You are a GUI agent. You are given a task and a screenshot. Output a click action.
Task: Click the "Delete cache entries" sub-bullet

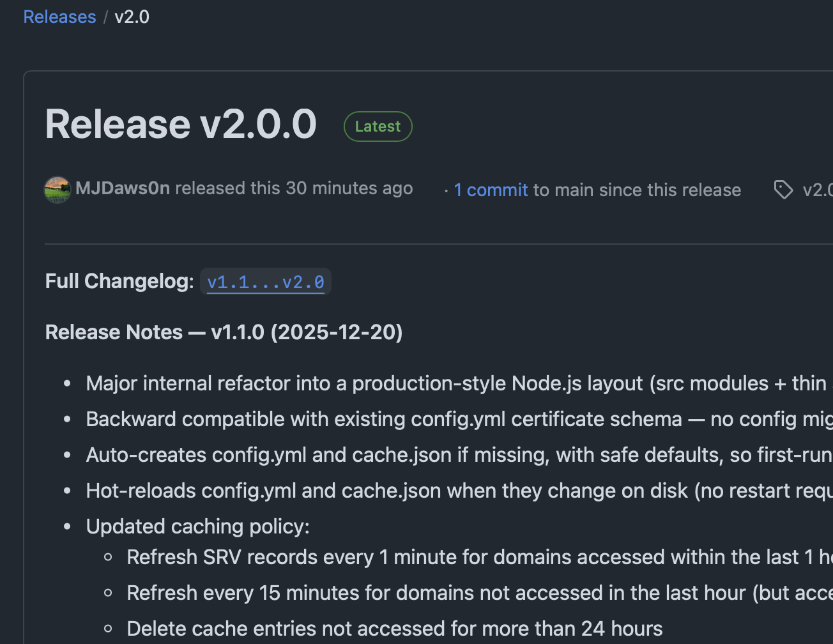tap(394, 629)
